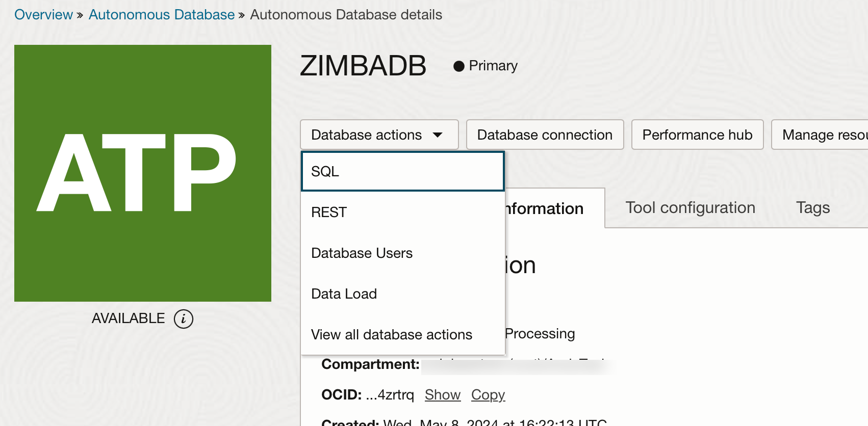The image size is (868, 426).
Task: Select the Data Load menu option
Action: [402, 294]
